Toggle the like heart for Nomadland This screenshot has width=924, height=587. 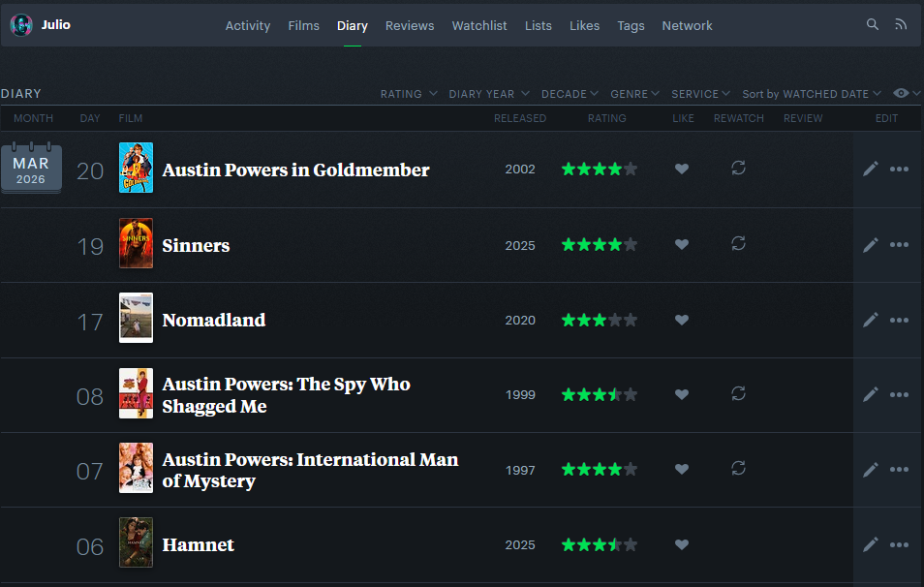coord(682,320)
